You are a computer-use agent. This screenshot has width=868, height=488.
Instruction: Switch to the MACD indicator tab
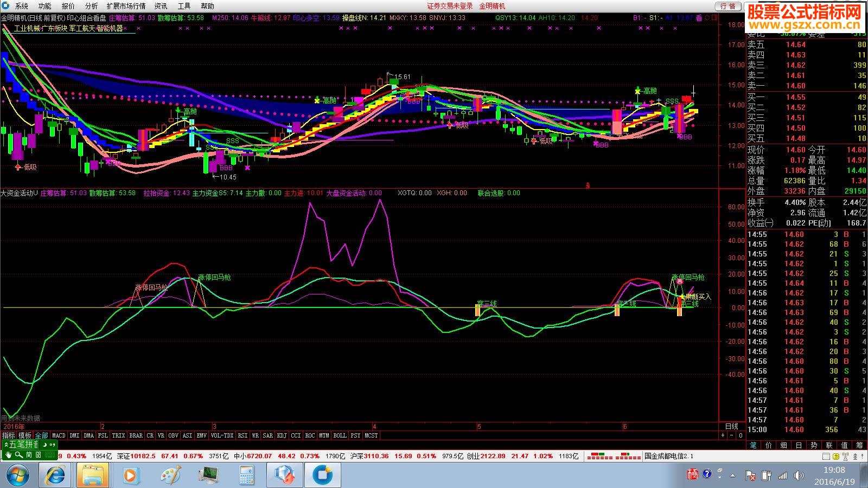pyautogui.click(x=59, y=435)
